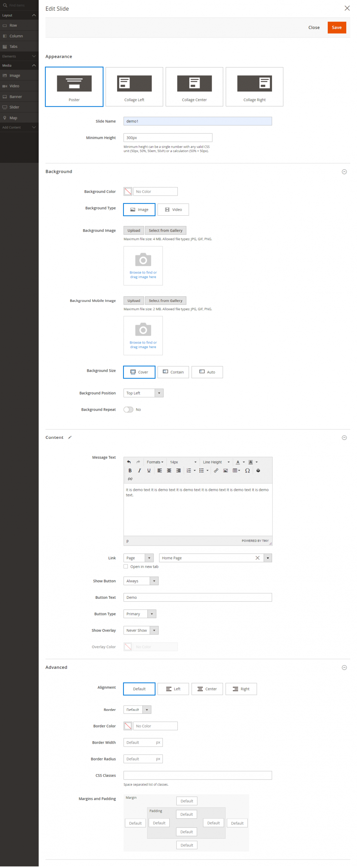Set alignment to Right

241,689
